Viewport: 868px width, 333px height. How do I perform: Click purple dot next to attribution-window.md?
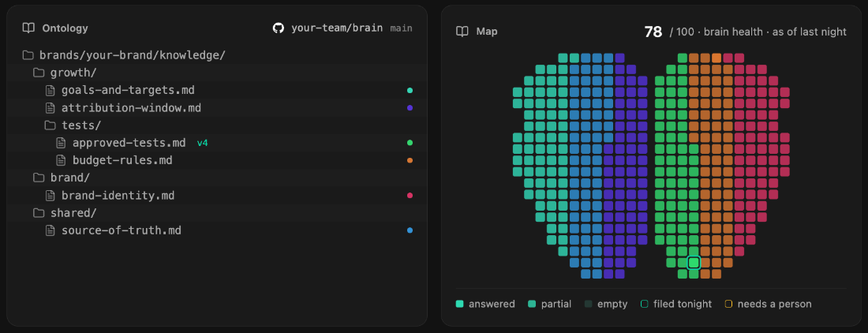point(410,108)
